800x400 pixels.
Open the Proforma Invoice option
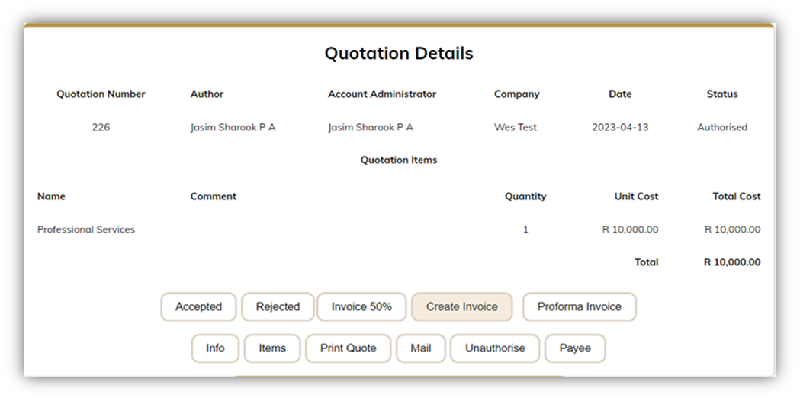[x=579, y=307]
